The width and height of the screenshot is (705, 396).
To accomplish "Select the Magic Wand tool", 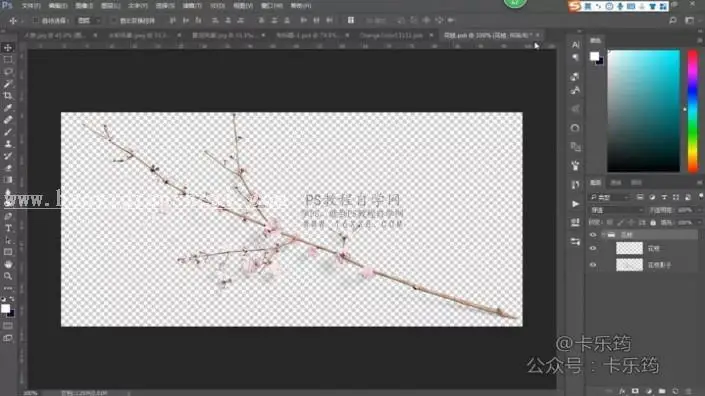I will (8, 84).
